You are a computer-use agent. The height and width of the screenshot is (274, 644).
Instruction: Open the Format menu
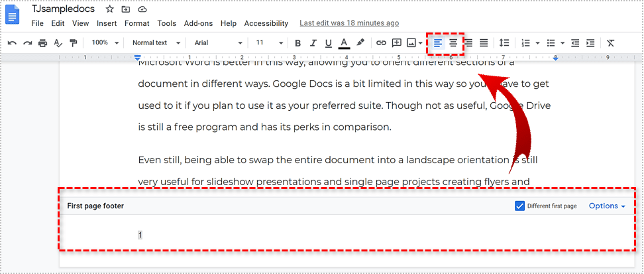point(137,23)
